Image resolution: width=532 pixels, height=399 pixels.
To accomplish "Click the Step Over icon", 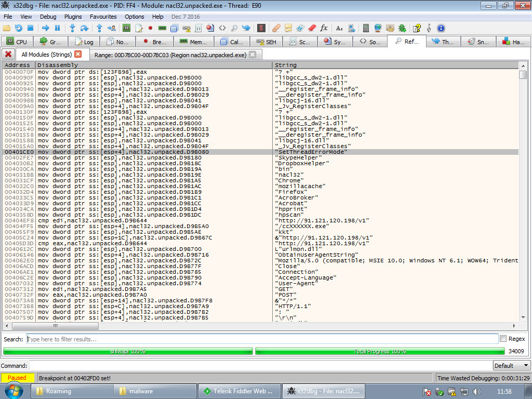I will (x=84, y=28).
